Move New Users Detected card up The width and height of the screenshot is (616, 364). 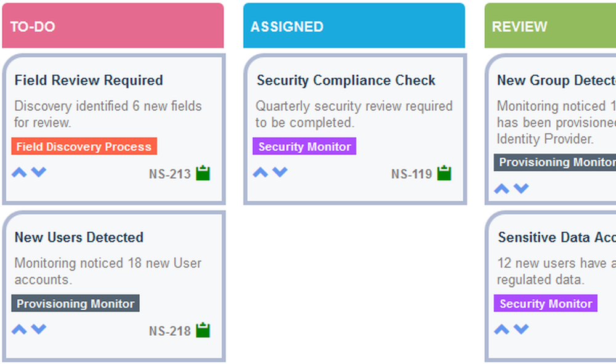coord(19,329)
